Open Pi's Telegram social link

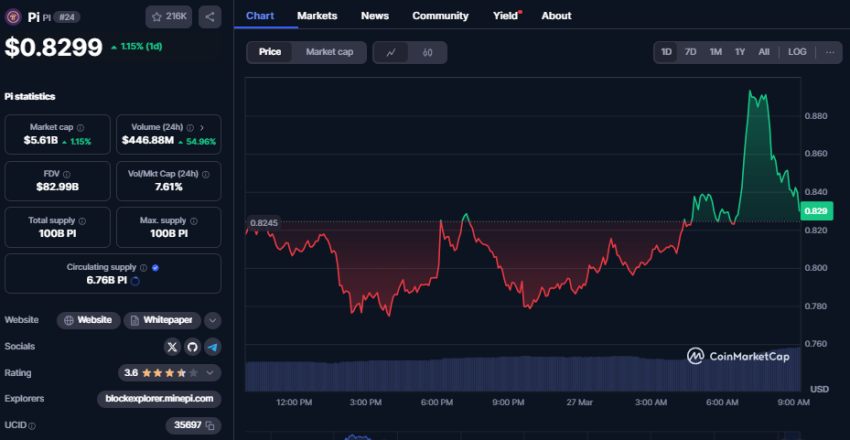[x=212, y=346]
